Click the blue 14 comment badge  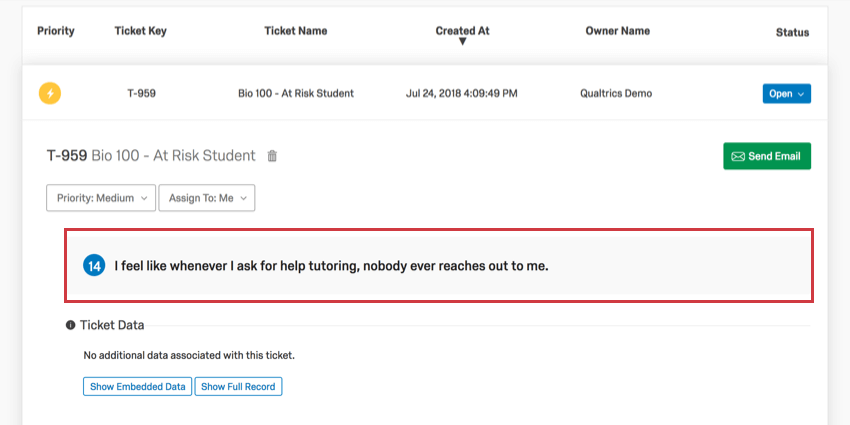tap(94, 266)
